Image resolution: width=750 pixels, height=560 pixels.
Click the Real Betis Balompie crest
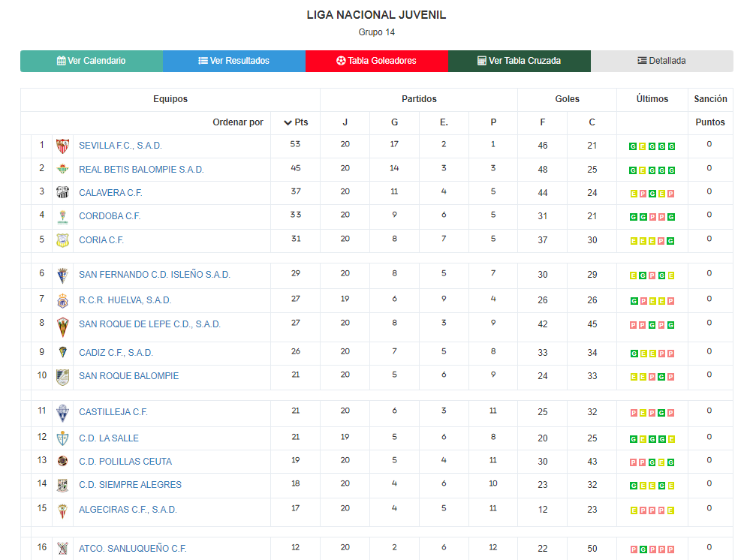coord(62,170)
